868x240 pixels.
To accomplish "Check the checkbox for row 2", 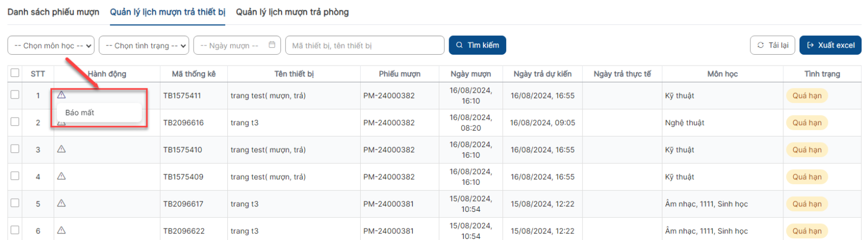I will [15, 121].
